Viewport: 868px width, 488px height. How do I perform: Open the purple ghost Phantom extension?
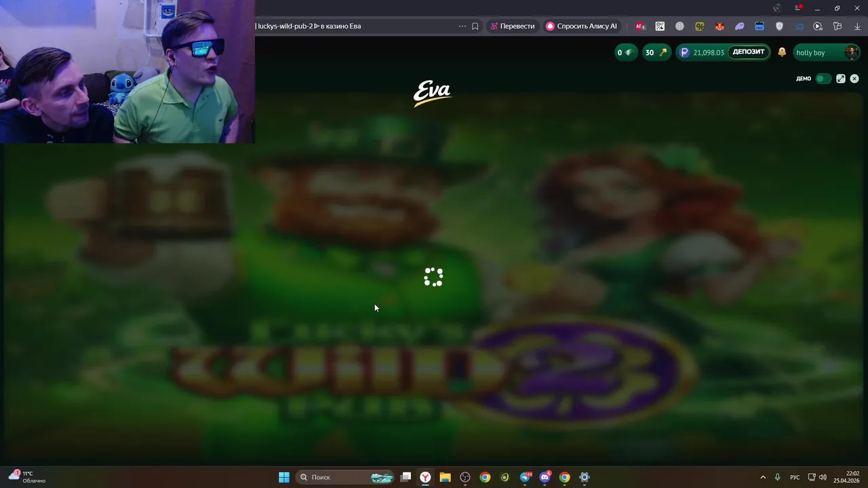point(739,26)
